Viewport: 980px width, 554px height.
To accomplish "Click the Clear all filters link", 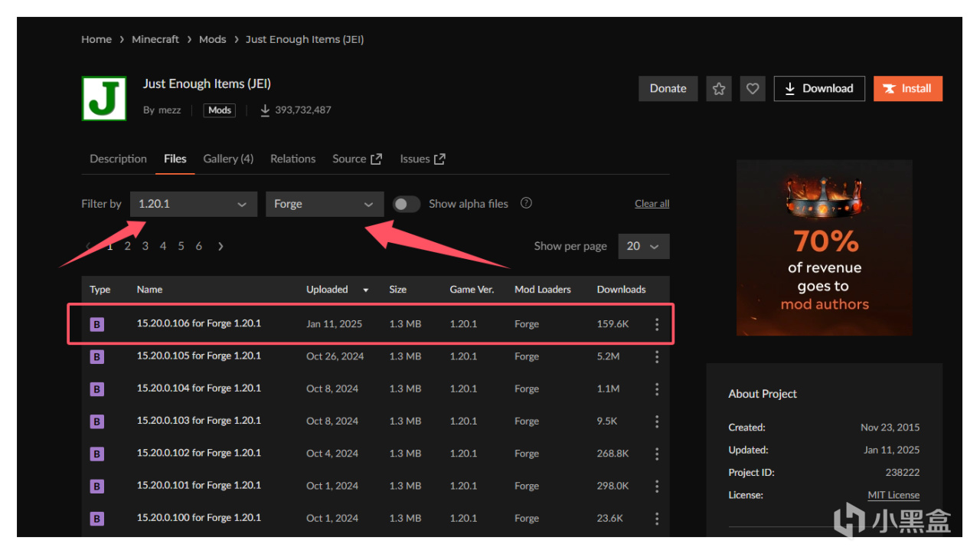I will [652, 204].
